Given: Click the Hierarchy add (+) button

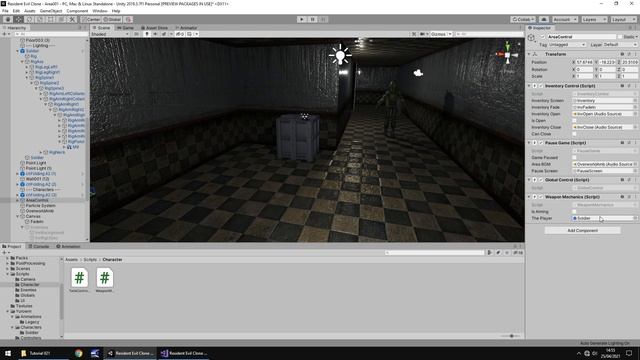Looking at the screenshot, I should [4, 34].
